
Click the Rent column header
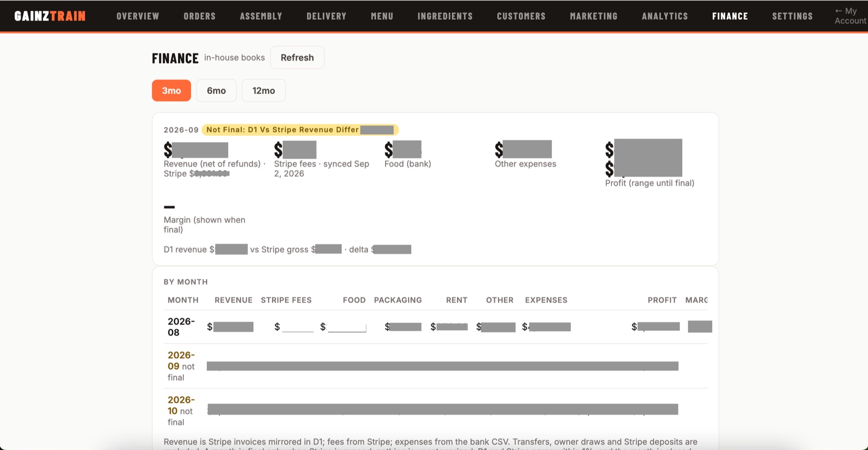pyautogui.click(x=457, y=300)
